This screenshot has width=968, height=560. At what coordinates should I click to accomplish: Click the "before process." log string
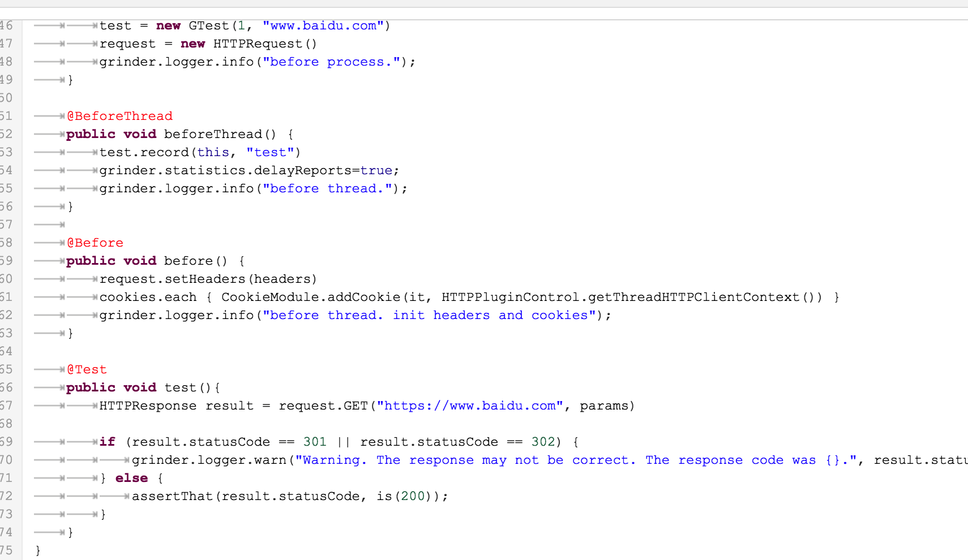tap(332, 62)
